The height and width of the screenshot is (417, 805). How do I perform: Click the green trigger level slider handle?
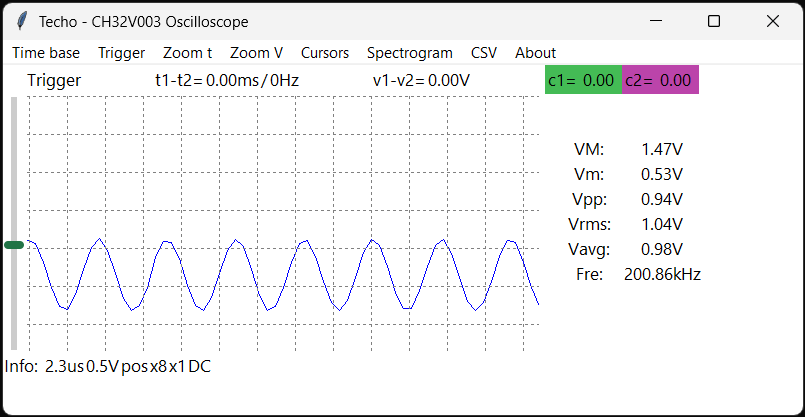(x=14, y=245)
